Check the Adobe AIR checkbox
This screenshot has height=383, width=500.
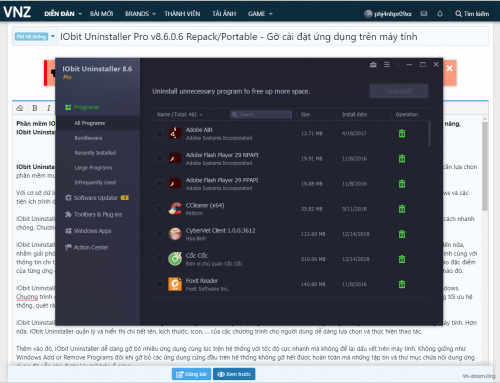(159, 133)
